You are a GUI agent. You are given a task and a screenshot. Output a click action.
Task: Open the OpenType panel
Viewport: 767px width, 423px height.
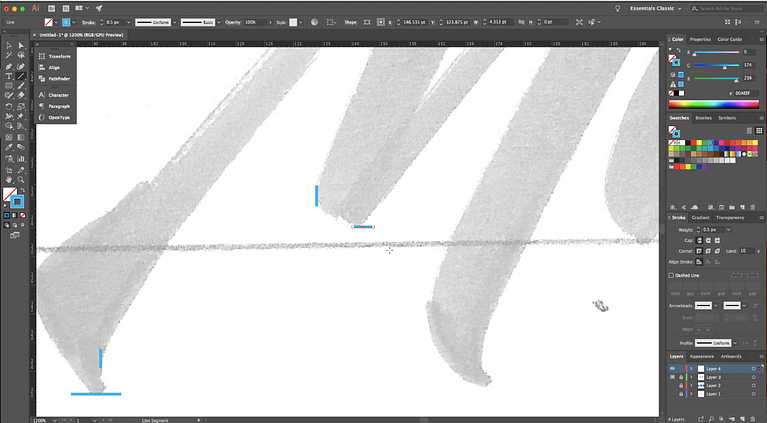pos(59,117)
